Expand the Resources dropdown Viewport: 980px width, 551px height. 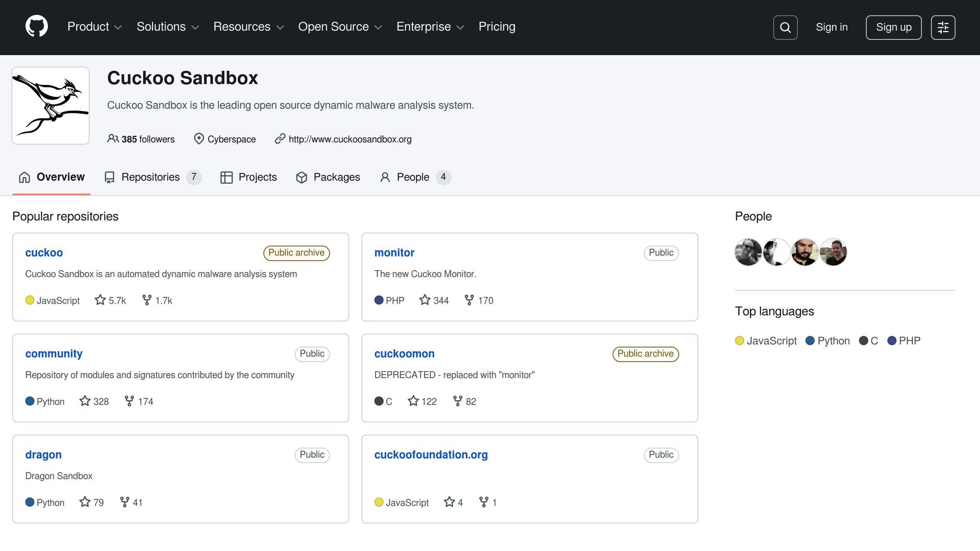(x=248, y=27)
